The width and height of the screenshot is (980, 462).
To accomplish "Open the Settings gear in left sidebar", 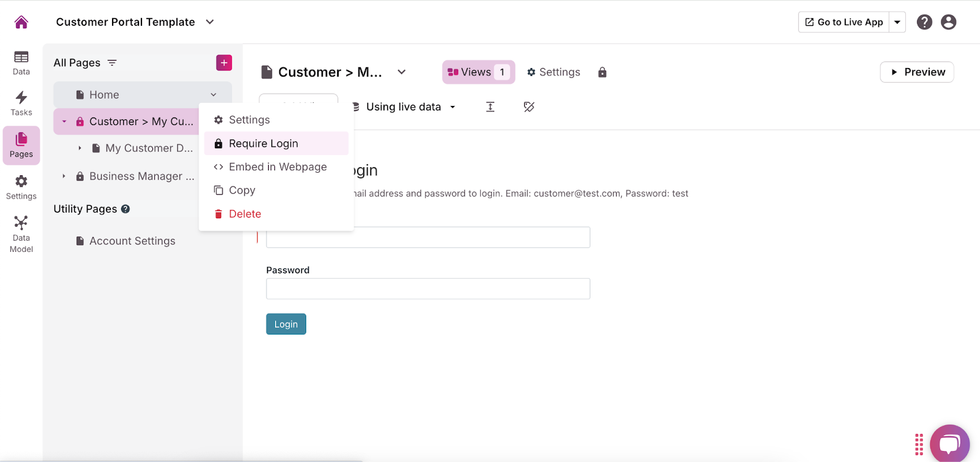I will tap(21, 187).
